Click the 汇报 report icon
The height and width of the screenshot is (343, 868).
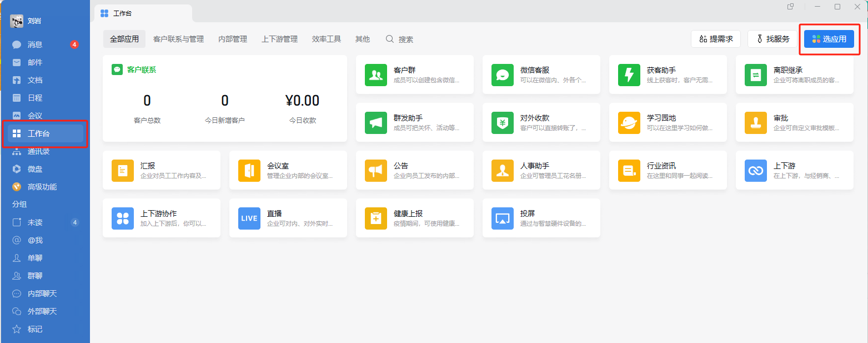(123, 170)
